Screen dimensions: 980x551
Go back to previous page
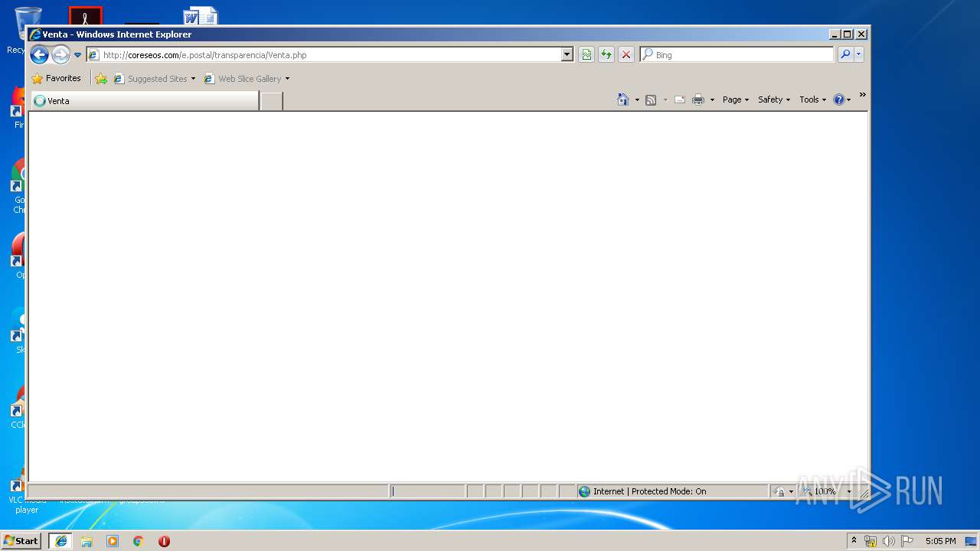coord(39,54)
